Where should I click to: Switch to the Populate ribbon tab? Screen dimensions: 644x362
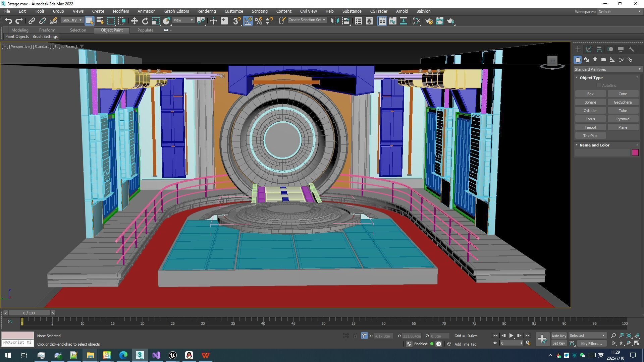[145, 30]
